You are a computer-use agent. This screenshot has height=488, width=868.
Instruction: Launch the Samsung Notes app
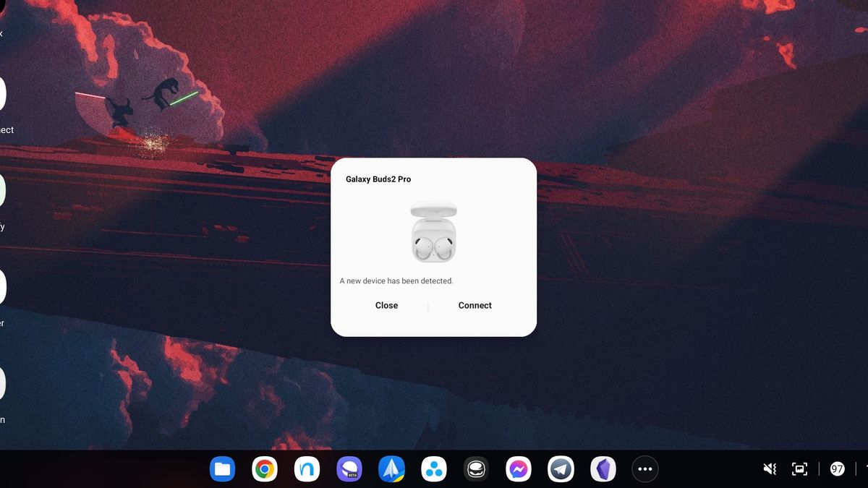[x=307, y=468]
